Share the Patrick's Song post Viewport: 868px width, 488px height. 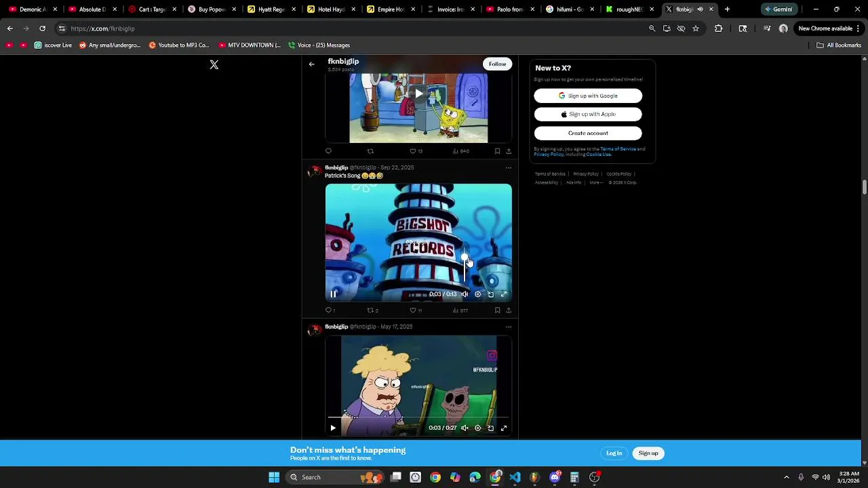click(509, 310)
